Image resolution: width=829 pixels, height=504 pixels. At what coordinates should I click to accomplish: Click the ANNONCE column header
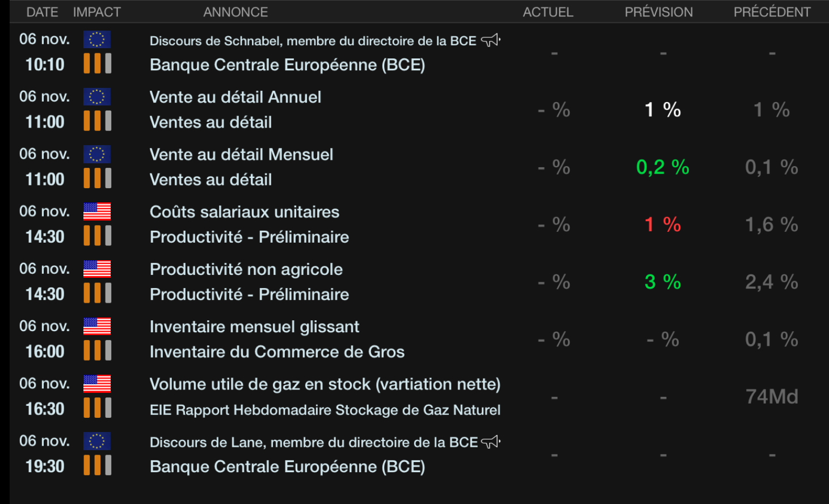pyautogui.click(x=235, y=12)
